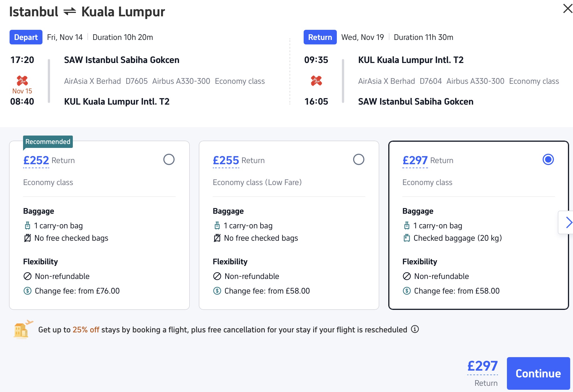This screenshot has height=392, width=573.
Task: Select the £297 Economy fare radio button
Action: pos(548,159)
